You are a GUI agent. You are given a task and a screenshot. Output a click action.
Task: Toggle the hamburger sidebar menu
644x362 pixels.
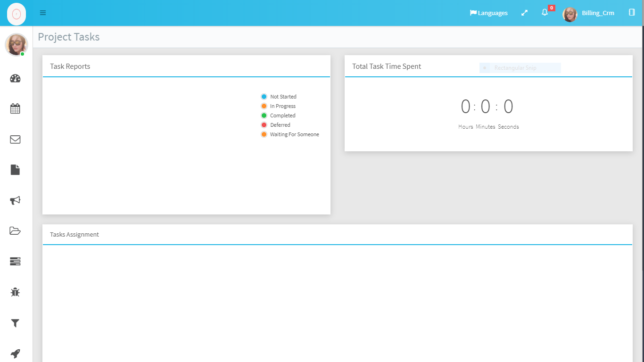click(43, 13)
